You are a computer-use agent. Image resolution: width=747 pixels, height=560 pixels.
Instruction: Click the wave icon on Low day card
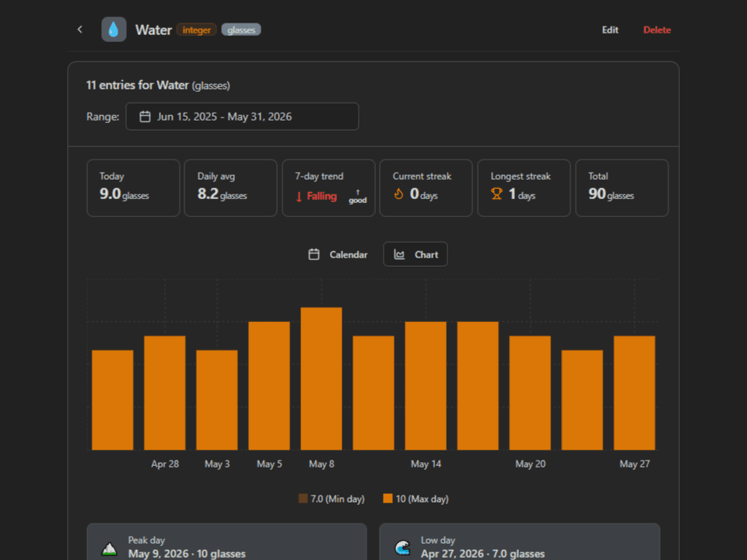[402, 548]
